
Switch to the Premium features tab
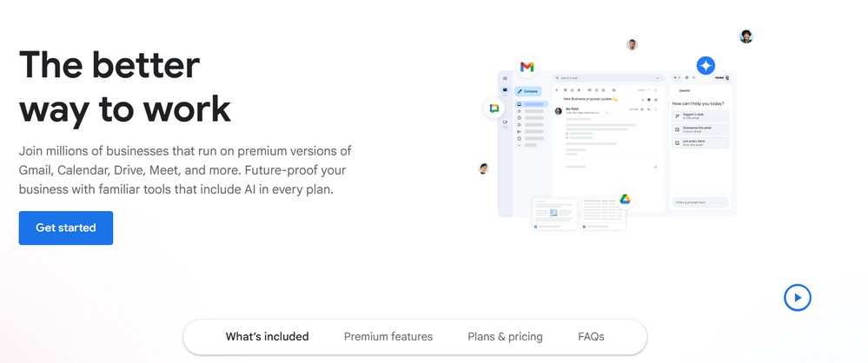388,336
